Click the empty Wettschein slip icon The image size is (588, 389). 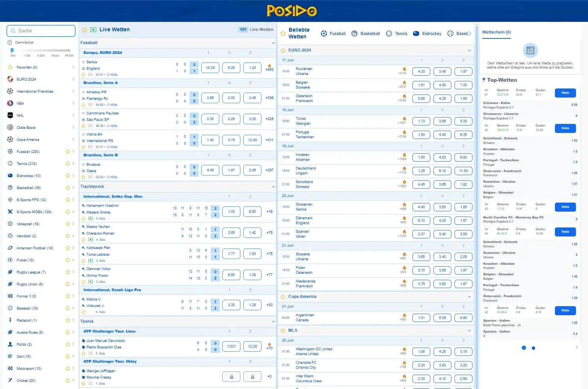point(530,50)
